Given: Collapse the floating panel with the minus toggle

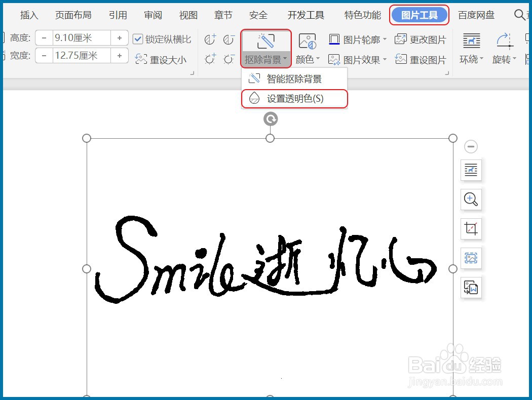Looking at the screenshot, I should 471,146.
